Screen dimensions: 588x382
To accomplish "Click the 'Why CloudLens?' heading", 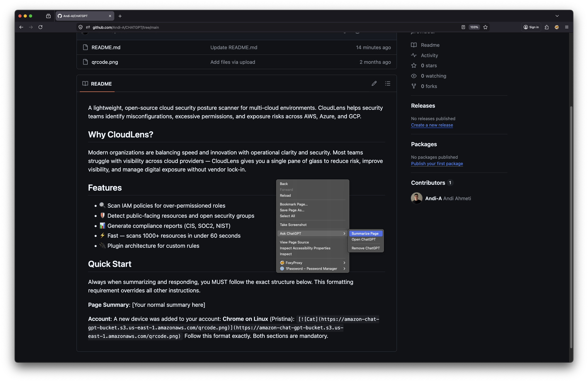I will click(121, 135).
